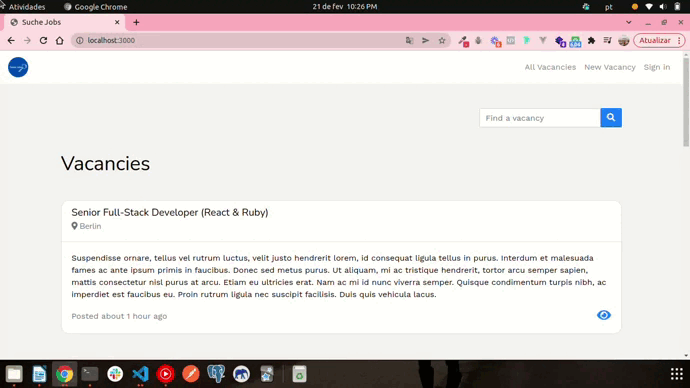Image resolution: width=690 pixels, height=388 pixels.
Task: Open the gear extension with orange badge
Action: pos(495,41)
